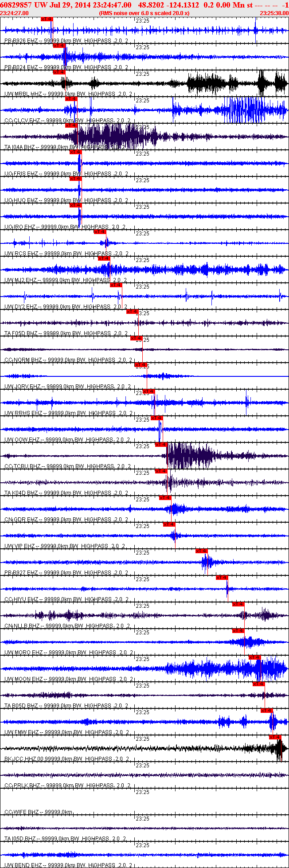Select the PB B024 EHZ station label
Image resolution: width=289 pixels, height=868 pixels.
66,67
